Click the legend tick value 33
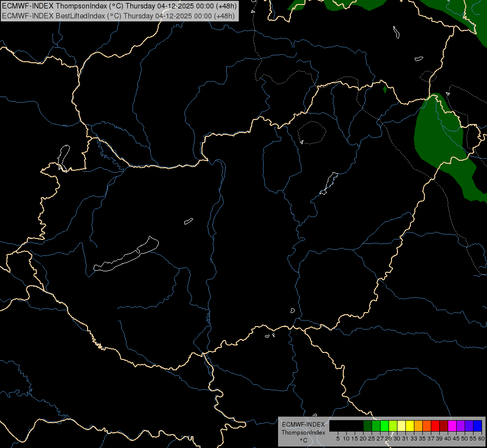This screenshot has height=448, width=487. tap(414, 439)
